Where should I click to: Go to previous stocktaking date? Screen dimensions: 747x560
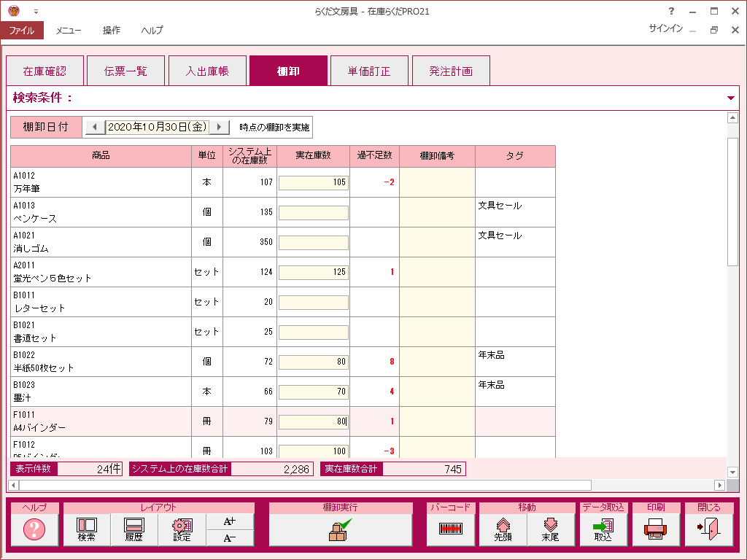(x=94, y=127)
